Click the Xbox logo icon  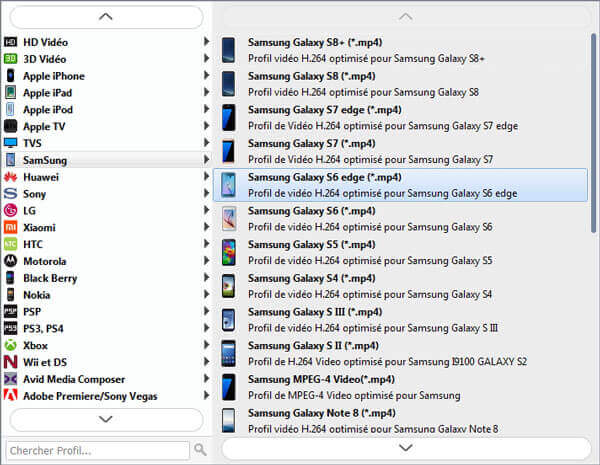coord(10,345)
